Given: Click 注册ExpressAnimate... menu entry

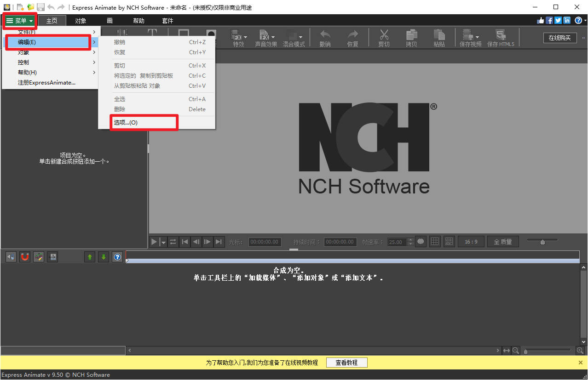Looking at the screenshot, I should pyautogui.click(x=50, y=82).
